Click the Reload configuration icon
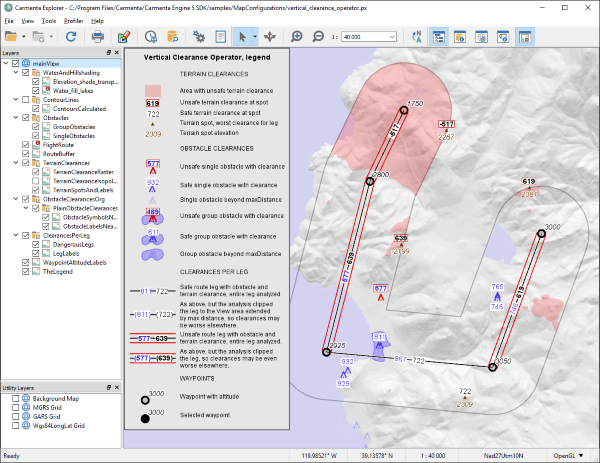This screenshot has width=600, height=463. coord(71,36)
